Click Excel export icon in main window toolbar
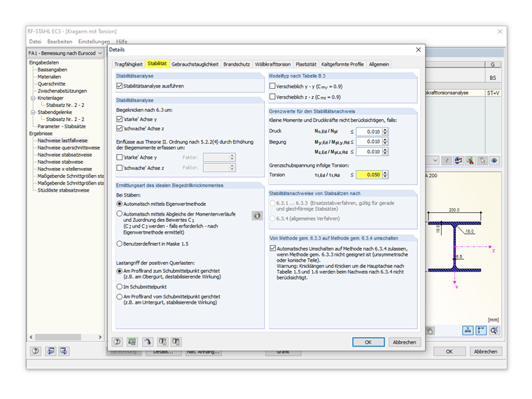 [470, 160]
